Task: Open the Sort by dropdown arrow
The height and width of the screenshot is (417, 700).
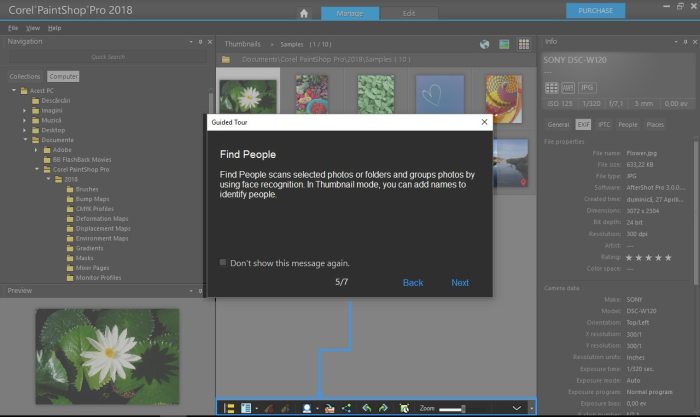Action: [x=257, y=409]
